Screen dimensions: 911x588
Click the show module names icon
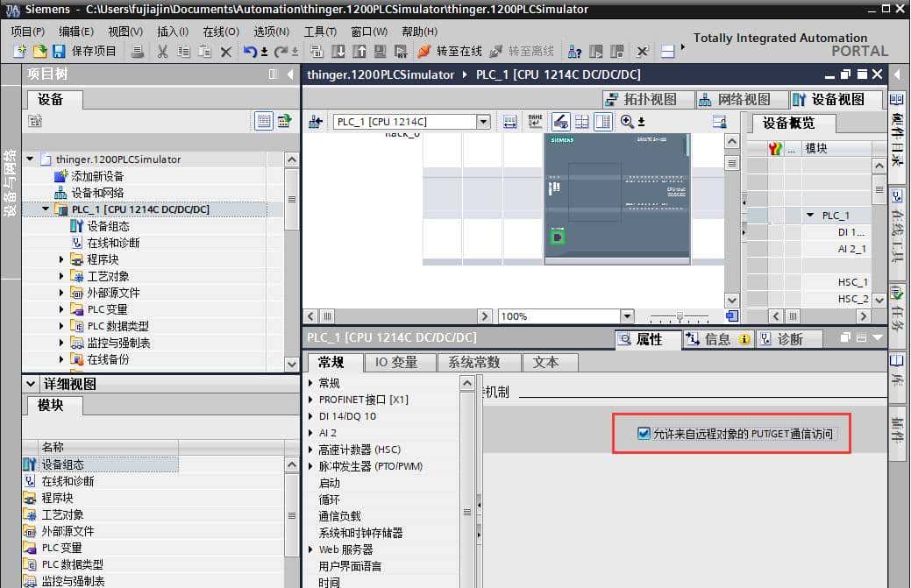[535, 122]
